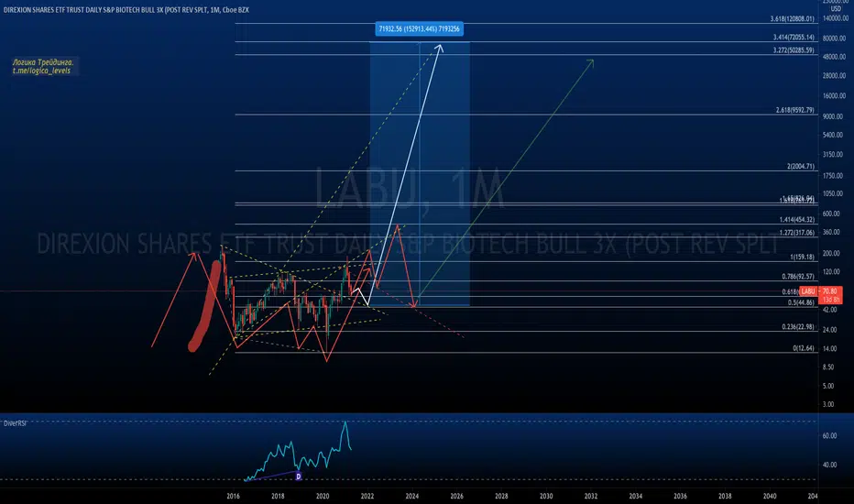Image resolution: width=854 pixels, height=504 pixels.
Task: Click 14.00 on the price axis
Action: 830,349
